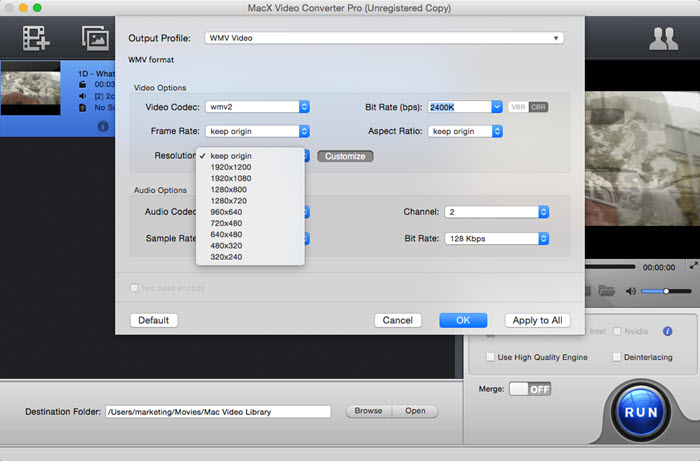The image size is (700, 461).
Task: Click the speaker audio track icon in video row
Action: coord(83,96)
